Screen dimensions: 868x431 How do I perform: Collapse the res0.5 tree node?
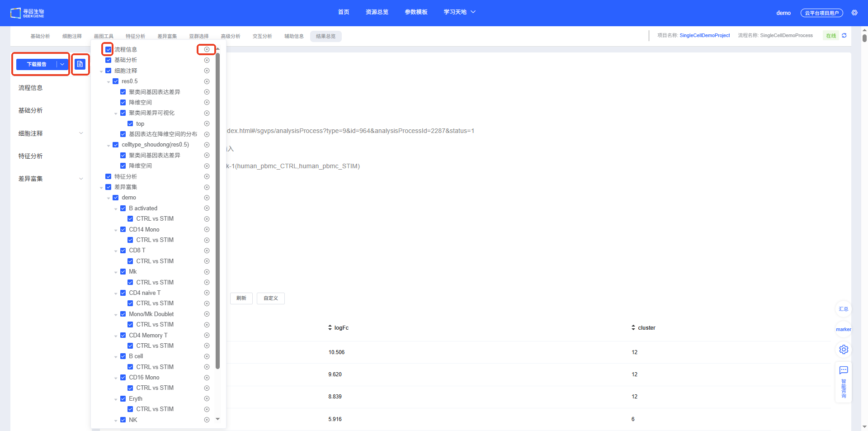[108, 82]
